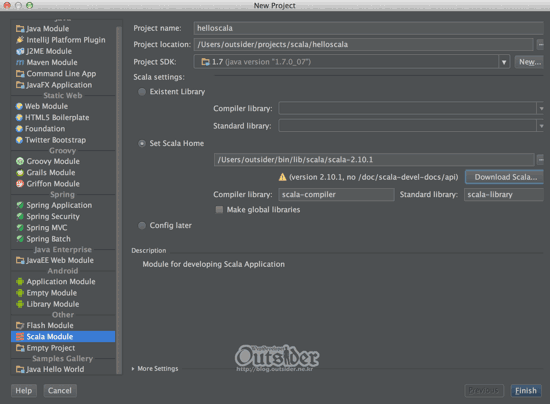Enable Make global libraries checkbox
This screenshot has width=550, height=404.
click(x=219, y=210)
